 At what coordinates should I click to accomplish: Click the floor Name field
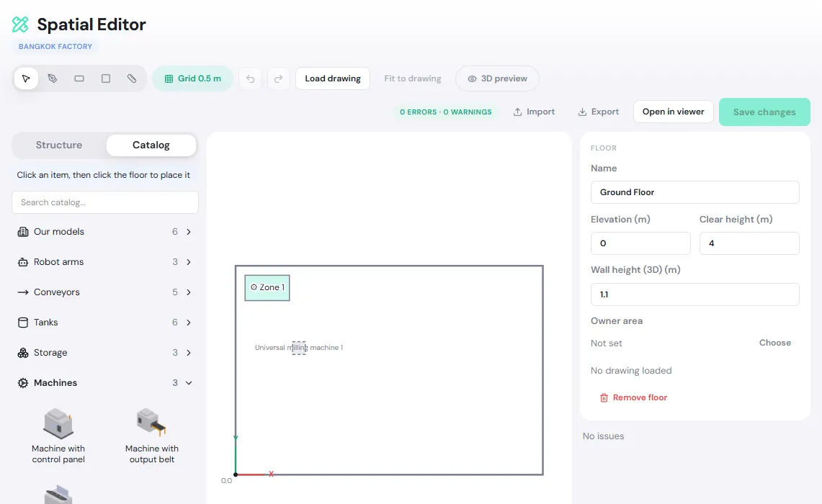point(694,192)
